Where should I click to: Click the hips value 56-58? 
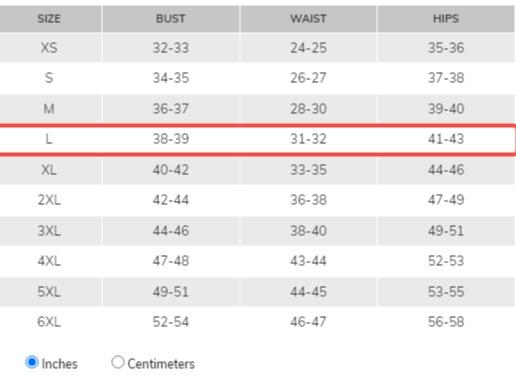tap(446, 322)
